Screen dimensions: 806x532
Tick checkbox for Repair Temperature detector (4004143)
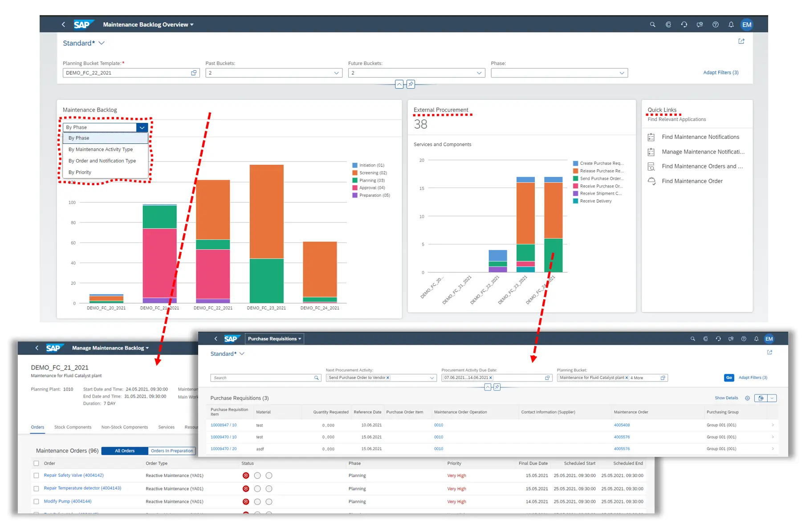pyautogui.click(x=37, y=489)
